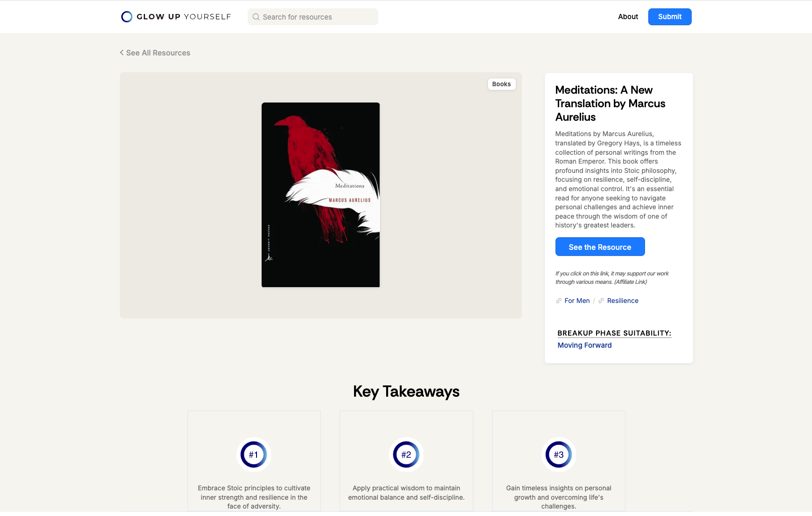Click the #2 takeaway badge

(x=406, y=454)
